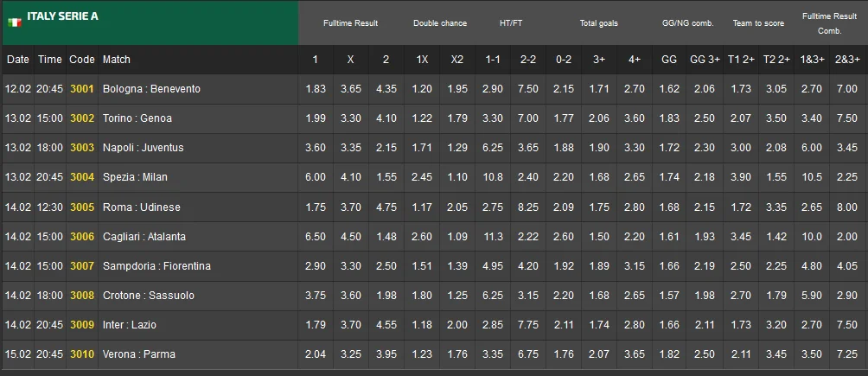Open the Inter : Lazio match name
Image resolution: width=868 pixels, height=376 pixels.
click(129, 325)
